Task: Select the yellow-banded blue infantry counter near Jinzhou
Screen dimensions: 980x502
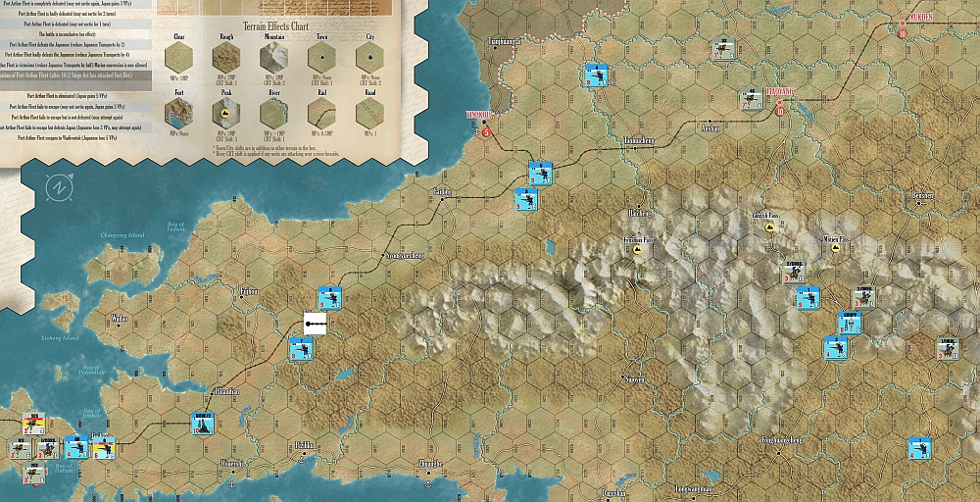Action: [x=105, y=448]
